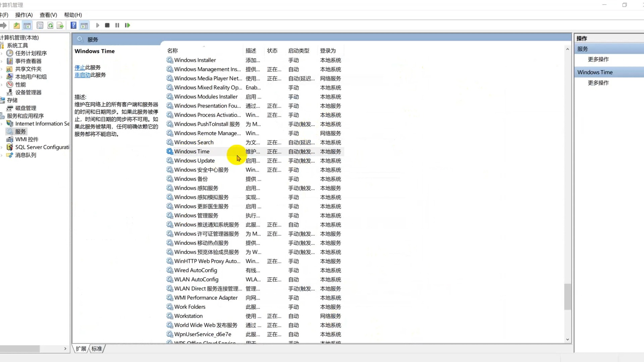Open 更多操作 under 服务 actions

click(598, 59)
